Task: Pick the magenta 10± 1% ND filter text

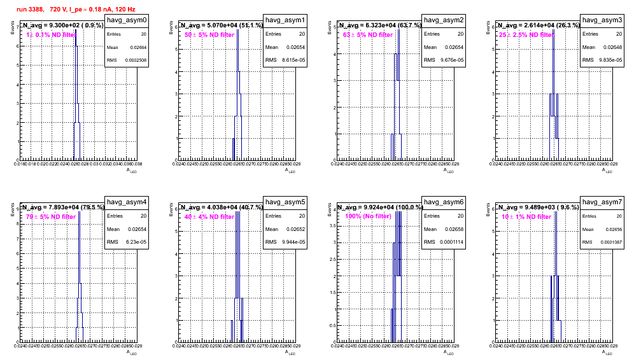Action: click(526, 217)
